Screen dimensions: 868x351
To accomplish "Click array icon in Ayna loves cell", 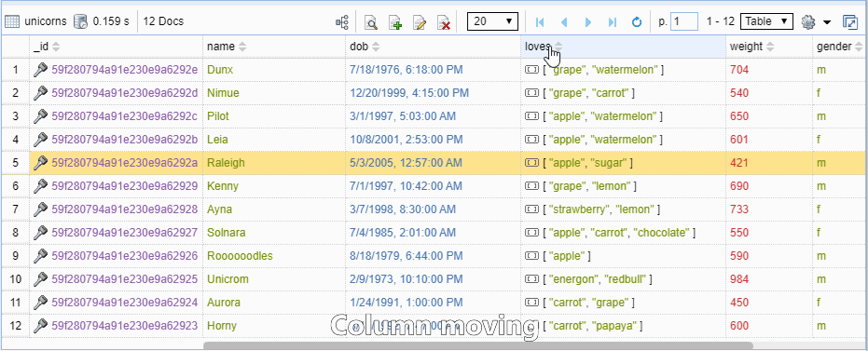I will [x=532, y=209].
